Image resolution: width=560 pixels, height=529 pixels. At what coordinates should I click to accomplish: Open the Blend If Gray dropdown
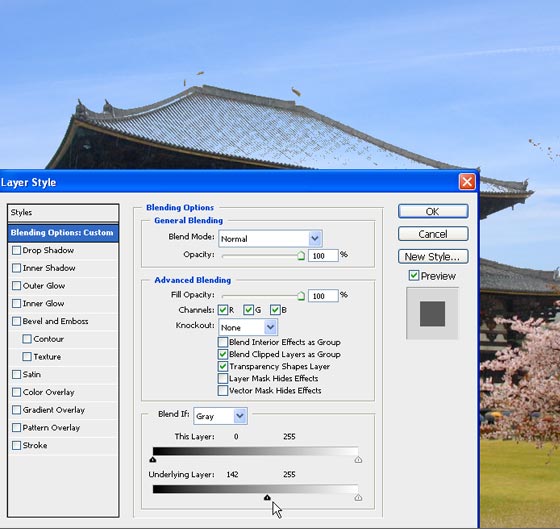coord(220,416)
